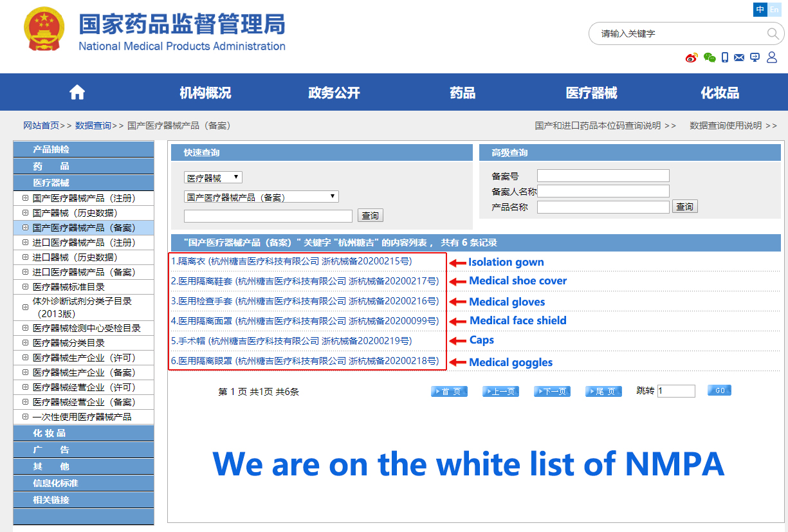Click the user account icon
Screen dimensions: 788x532
[772, 57]
